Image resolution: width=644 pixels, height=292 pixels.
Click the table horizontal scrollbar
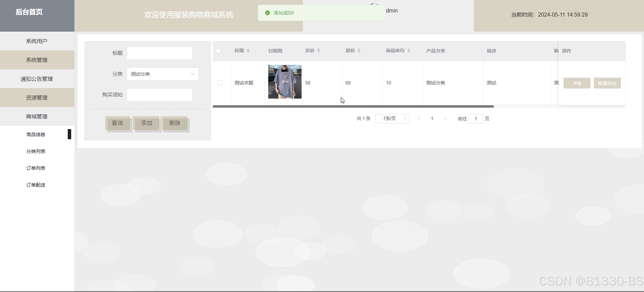(353, 107)
